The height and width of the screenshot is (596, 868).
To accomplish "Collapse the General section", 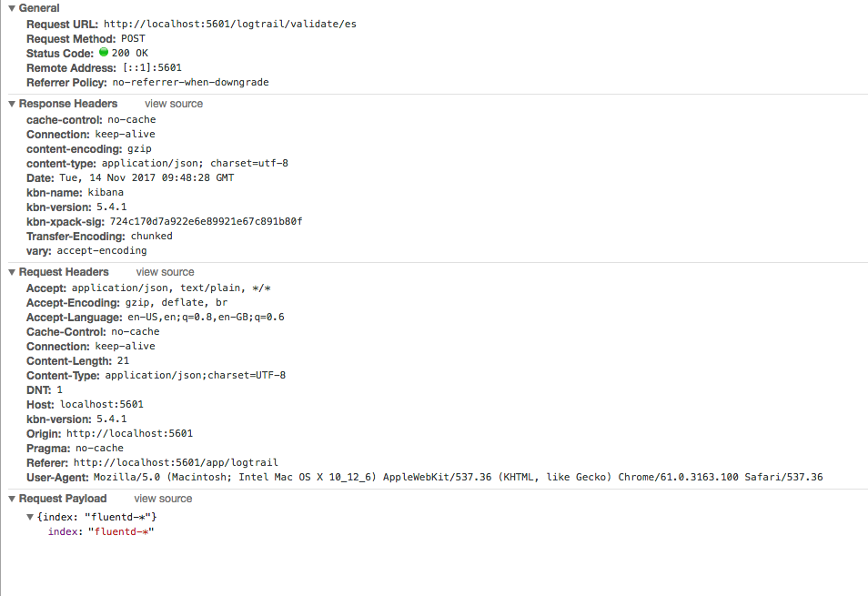I will pyautogui.click(x=10, y=7).
